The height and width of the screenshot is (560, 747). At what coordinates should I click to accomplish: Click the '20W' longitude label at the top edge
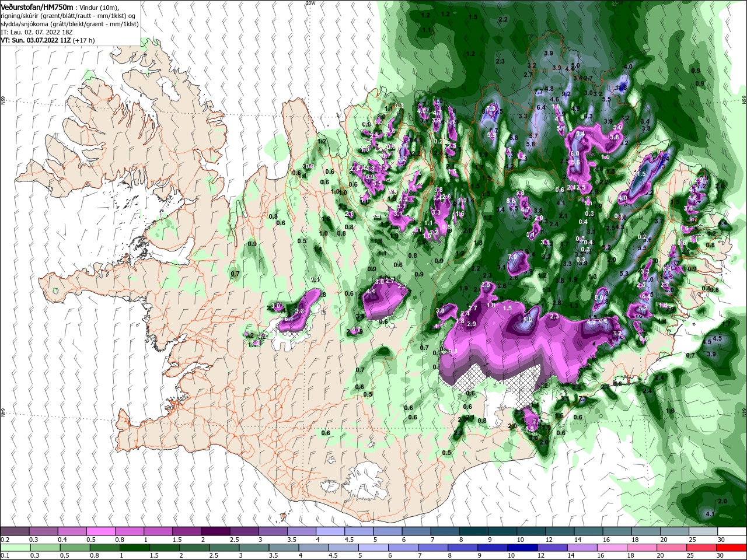[x=310, y=3]
